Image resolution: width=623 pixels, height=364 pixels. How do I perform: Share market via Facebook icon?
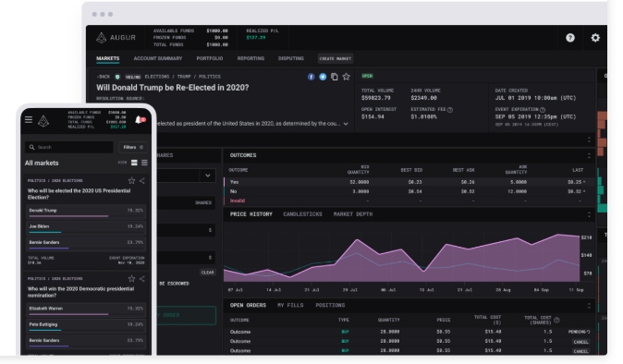[x=311, y=77]
